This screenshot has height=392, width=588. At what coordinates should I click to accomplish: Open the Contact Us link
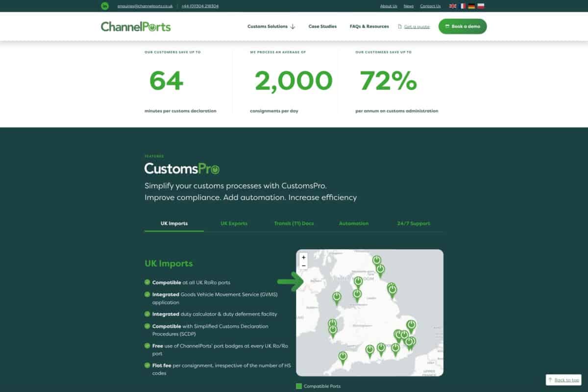[430, 6]
